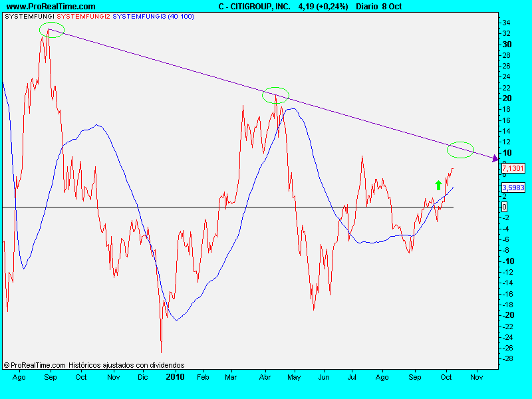Viewport: 532px width, 399px height.
Task: Click the price value 4,19 (+0,24%)
Action: point(323,7)
